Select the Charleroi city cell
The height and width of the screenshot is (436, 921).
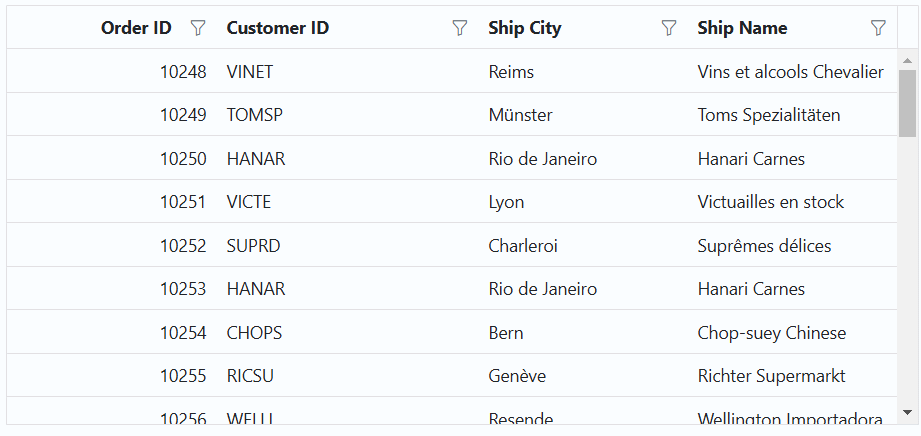(x=523, y=246)
